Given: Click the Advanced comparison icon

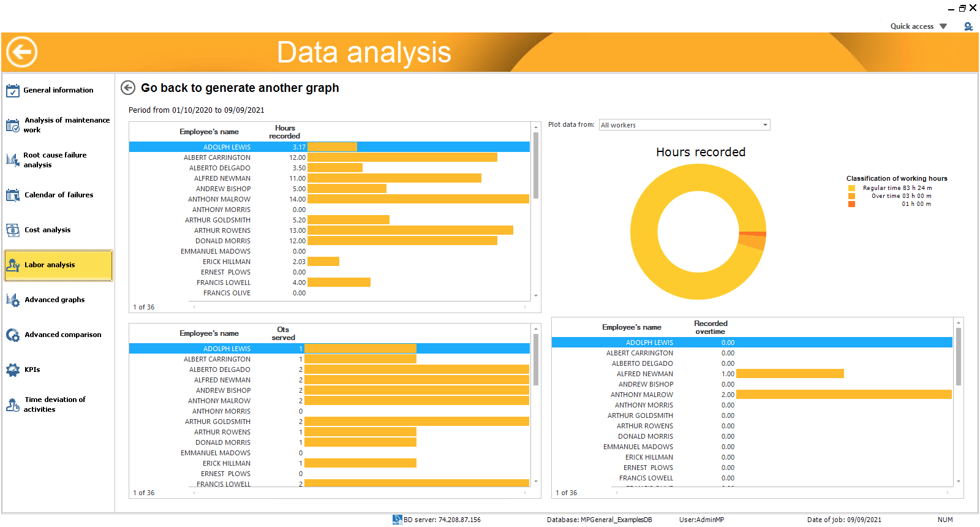Looking at the screenshot, I should coord(13,335).
